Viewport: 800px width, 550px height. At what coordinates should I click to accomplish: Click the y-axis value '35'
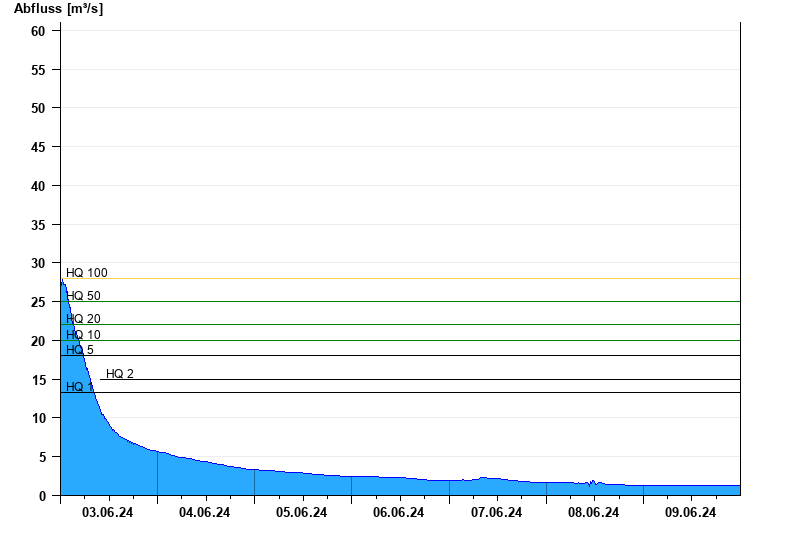38,225
